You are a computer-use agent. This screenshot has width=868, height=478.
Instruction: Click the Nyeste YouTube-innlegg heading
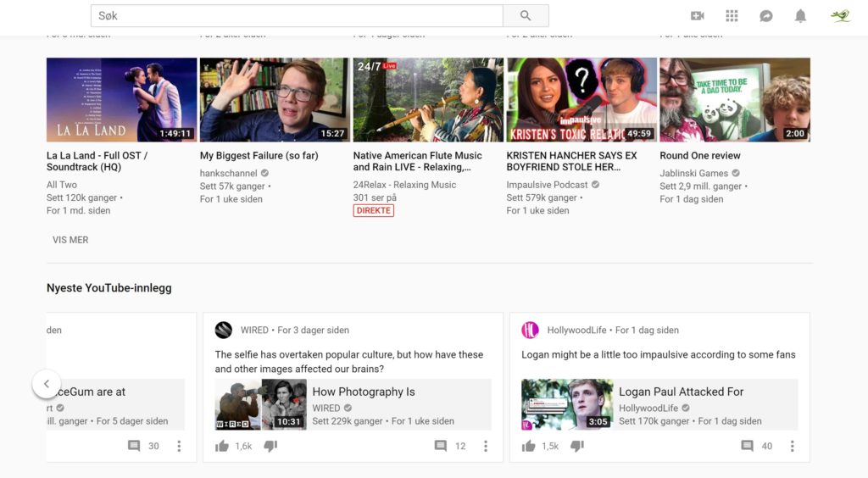[109, 288]
